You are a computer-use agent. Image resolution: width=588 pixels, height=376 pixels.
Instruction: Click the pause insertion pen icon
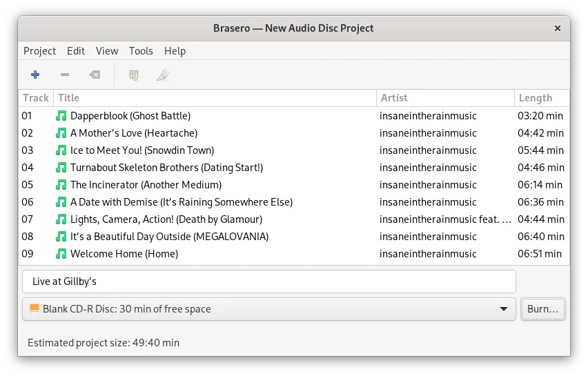coord(163,75)
